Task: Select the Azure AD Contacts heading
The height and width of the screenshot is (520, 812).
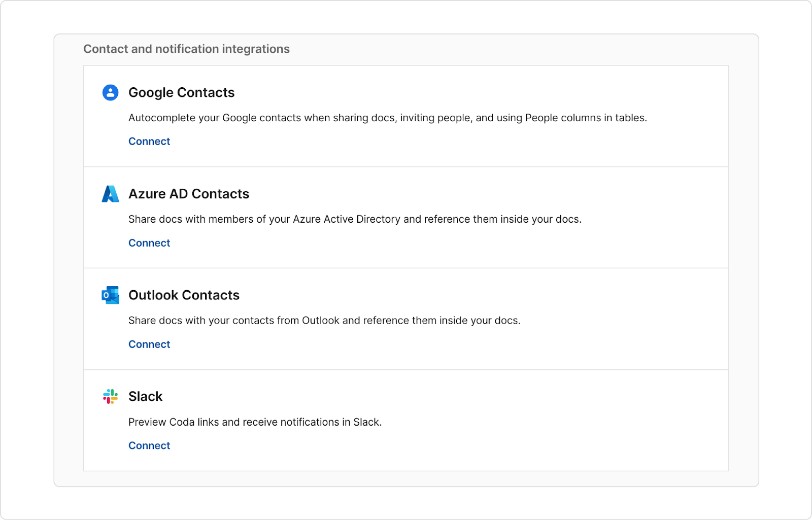Action: coord(189,194)
